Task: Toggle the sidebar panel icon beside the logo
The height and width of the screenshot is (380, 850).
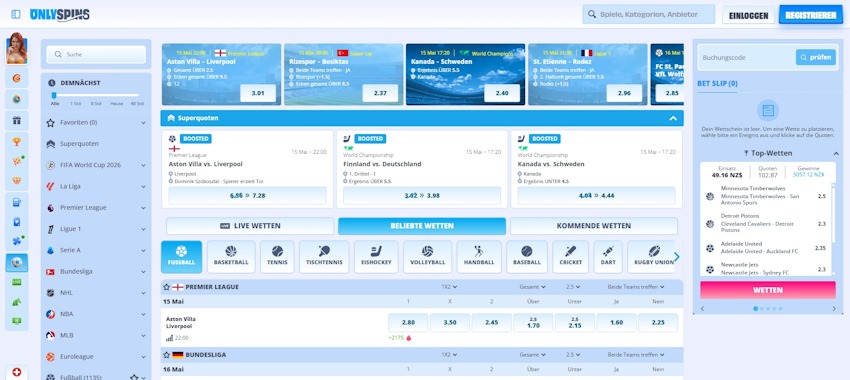Action: [x=16, y=15]
